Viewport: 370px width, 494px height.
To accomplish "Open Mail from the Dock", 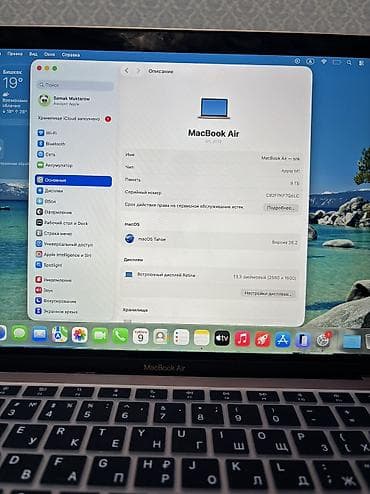I will 40,334.
